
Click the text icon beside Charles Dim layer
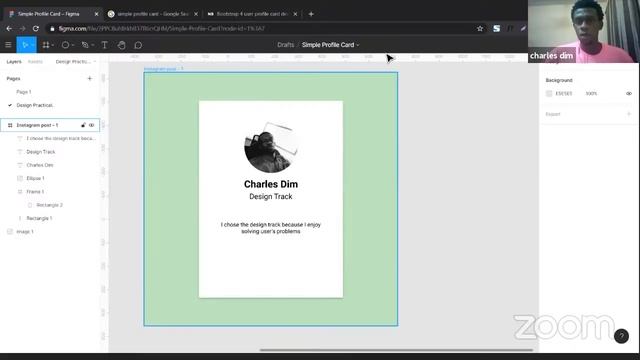point(20,165)
